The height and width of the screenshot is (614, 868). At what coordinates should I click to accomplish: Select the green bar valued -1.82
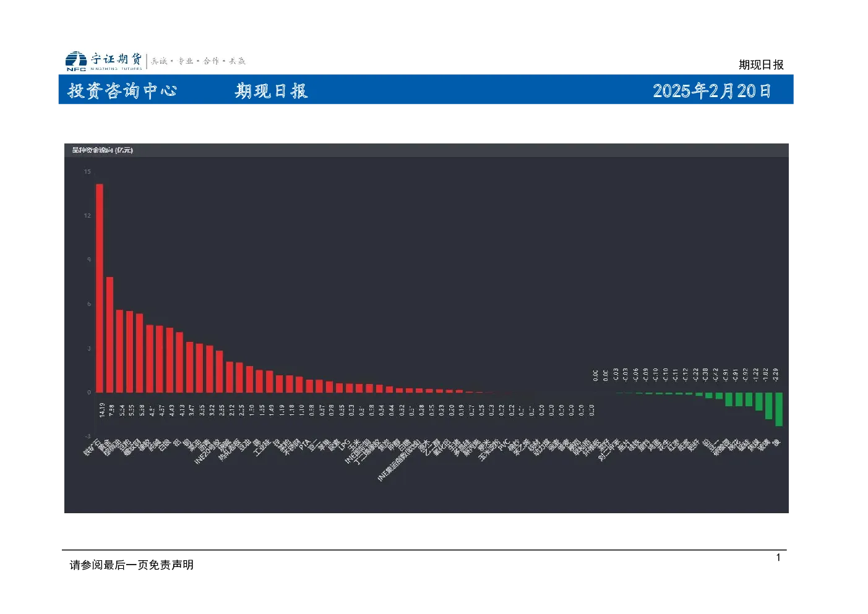(x=768, y=406)
